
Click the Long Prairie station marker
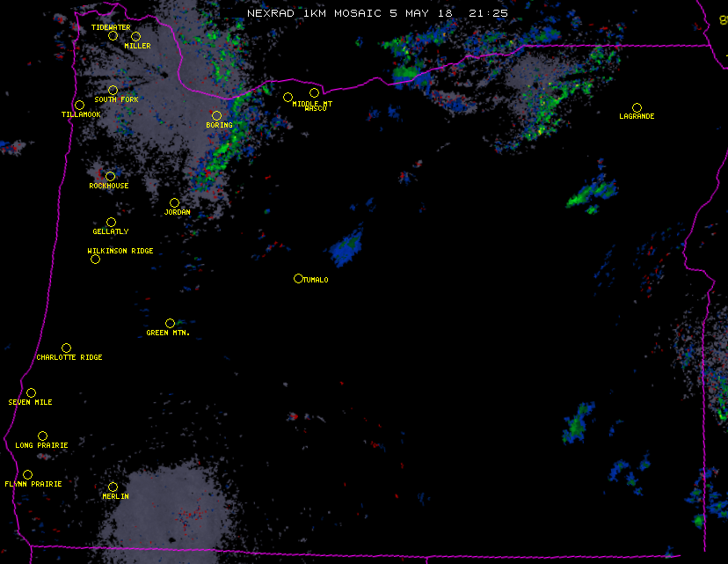click(42, 436)
